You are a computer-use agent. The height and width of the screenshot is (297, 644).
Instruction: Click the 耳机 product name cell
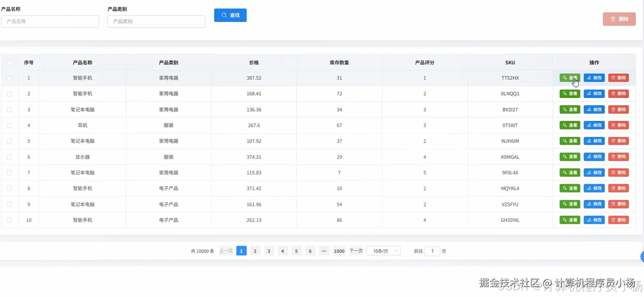(x=83, y=125)
